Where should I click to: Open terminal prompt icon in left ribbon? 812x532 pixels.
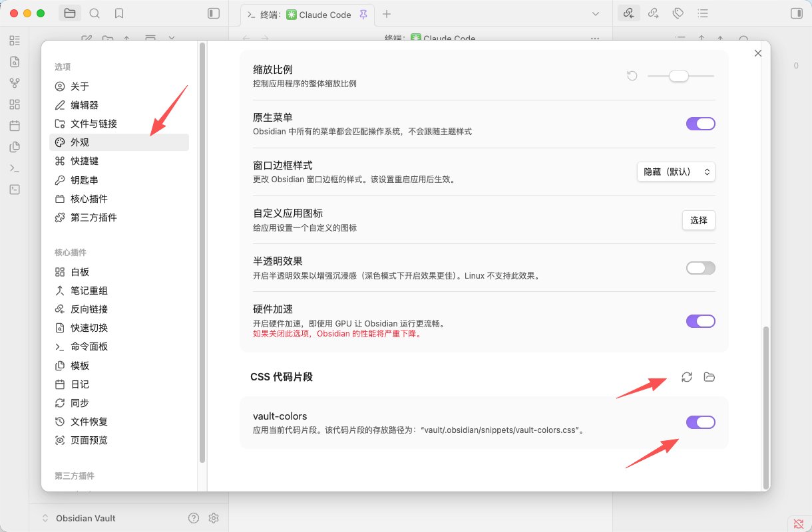point(15,168)
